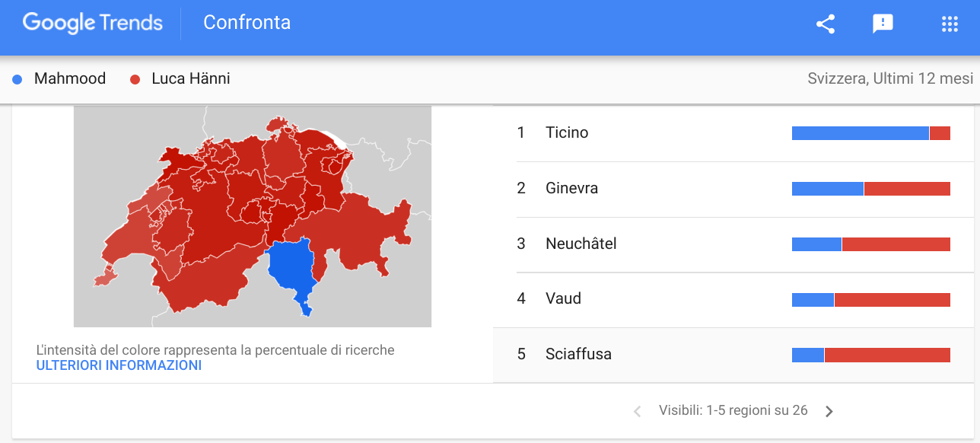This screenshot has height=443, width=980.
Task: Open the Google apps grid icon
Action: tap(950, 24)
